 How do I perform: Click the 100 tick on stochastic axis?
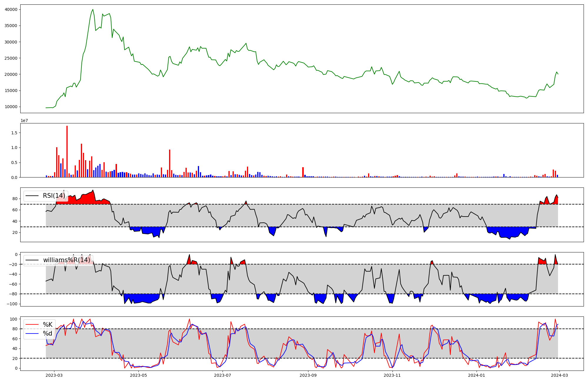[x=14, y=319]
